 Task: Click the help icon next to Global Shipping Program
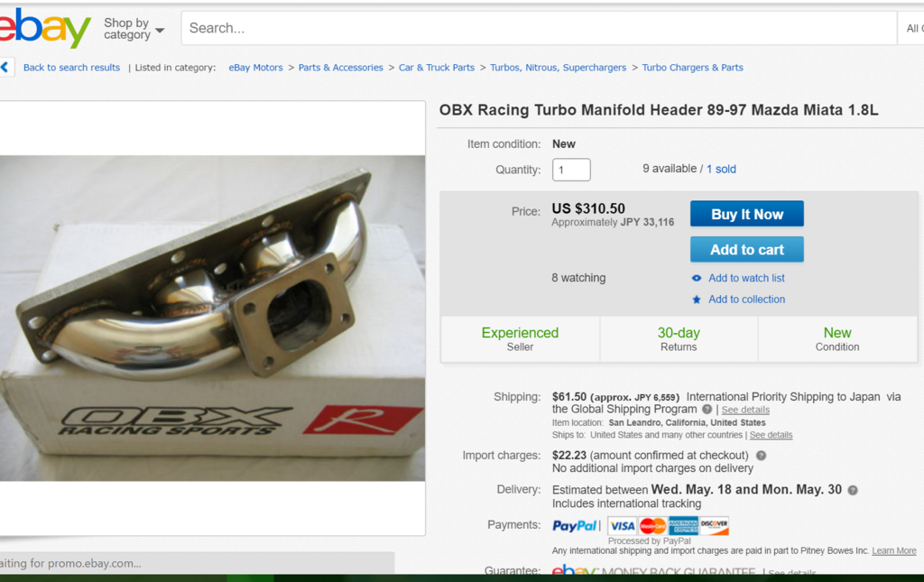point(707,409)
